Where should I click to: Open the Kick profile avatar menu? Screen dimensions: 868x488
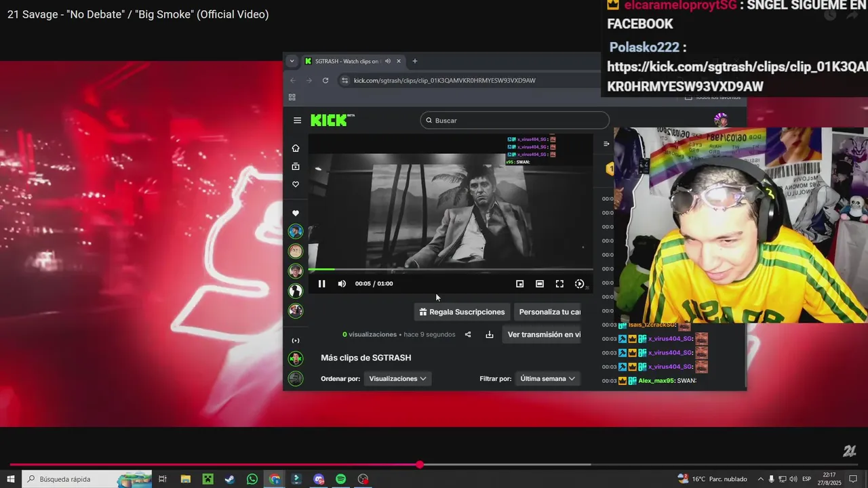(x=721, y=120)
